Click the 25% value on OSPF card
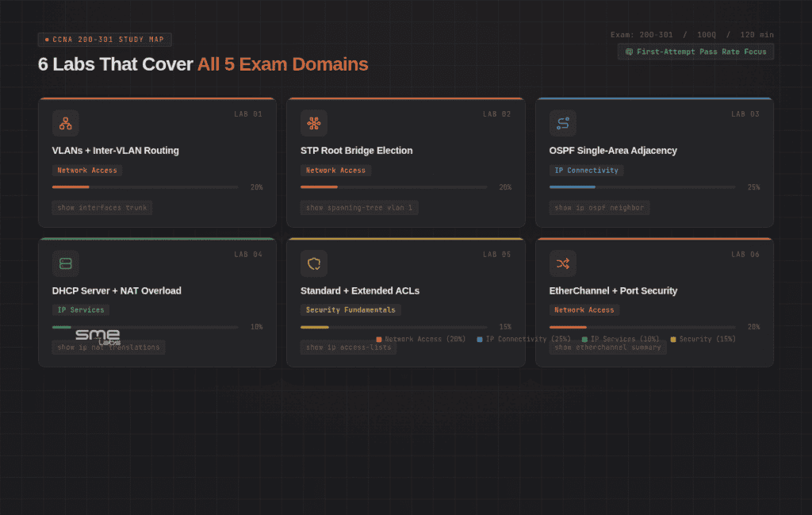 [753, 187]
